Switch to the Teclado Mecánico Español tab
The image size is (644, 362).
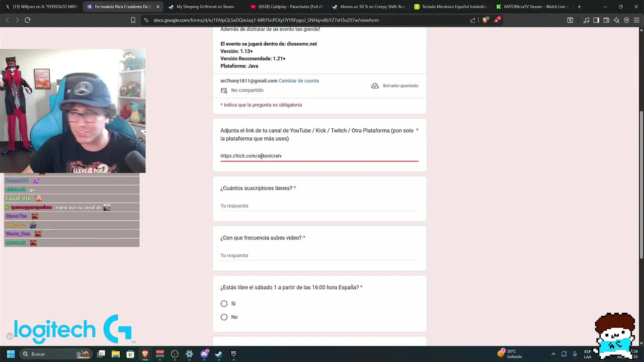tap(450, 7)
